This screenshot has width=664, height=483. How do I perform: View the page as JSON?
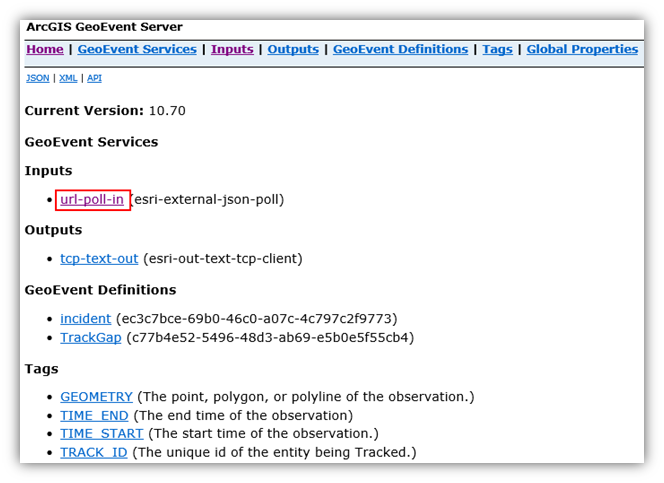(x=38, y=78)
